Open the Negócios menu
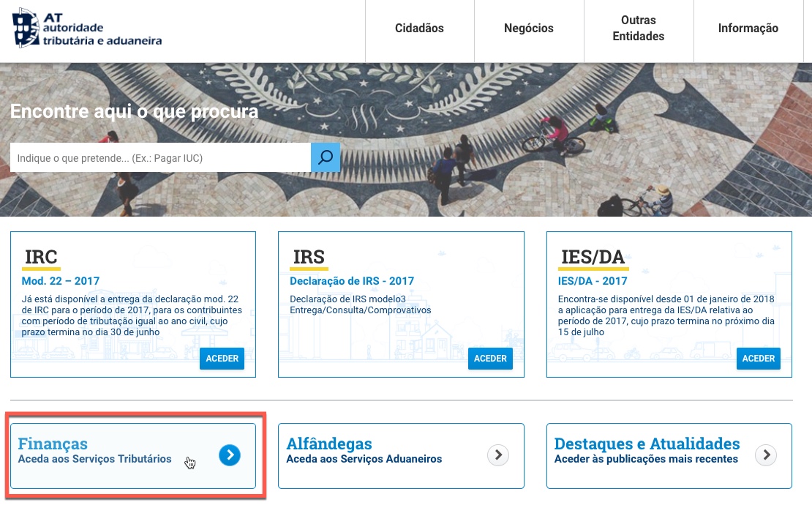 529,29
